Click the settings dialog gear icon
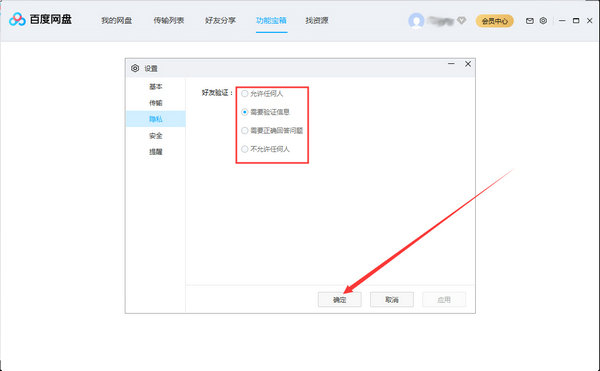 [x=135, y=68]
